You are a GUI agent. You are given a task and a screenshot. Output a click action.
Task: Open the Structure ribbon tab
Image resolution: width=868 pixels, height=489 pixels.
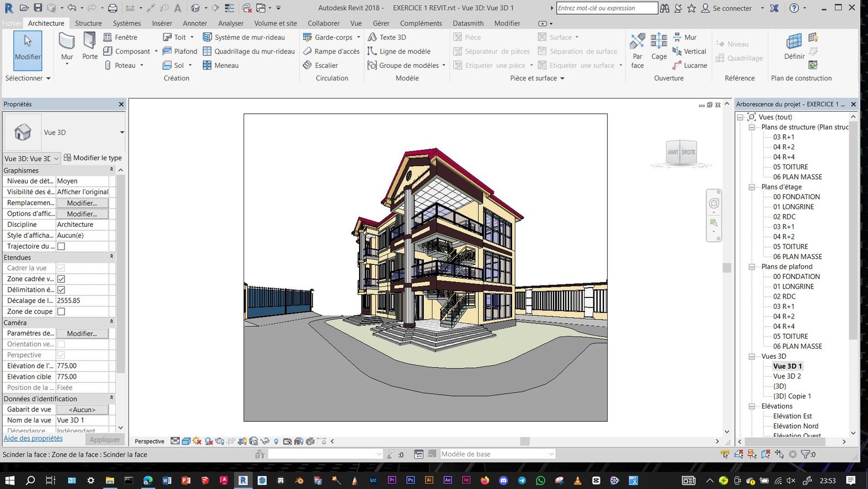tap(88, 23)
